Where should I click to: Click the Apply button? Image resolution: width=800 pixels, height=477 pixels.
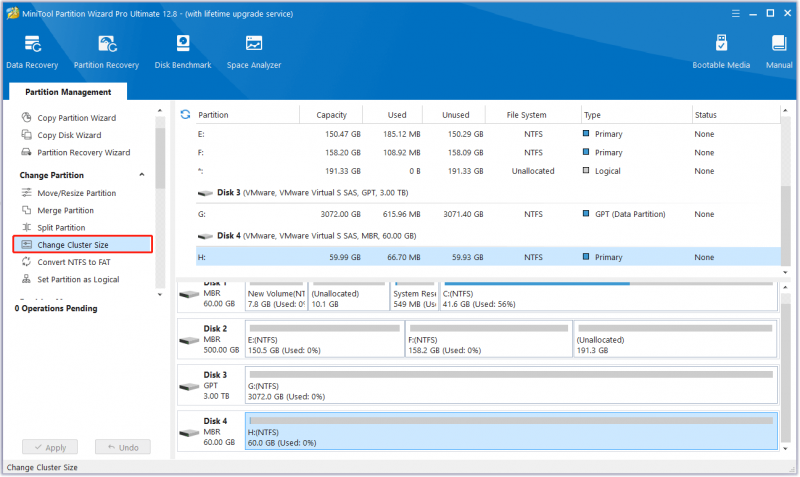pos(50,447)
